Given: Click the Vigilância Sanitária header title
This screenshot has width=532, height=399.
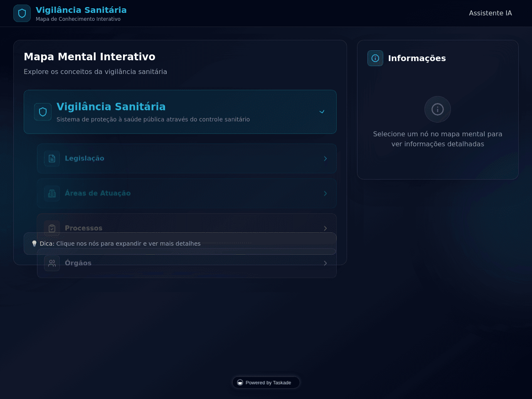Looking at the screenshot, I should [x=81, y=10].
